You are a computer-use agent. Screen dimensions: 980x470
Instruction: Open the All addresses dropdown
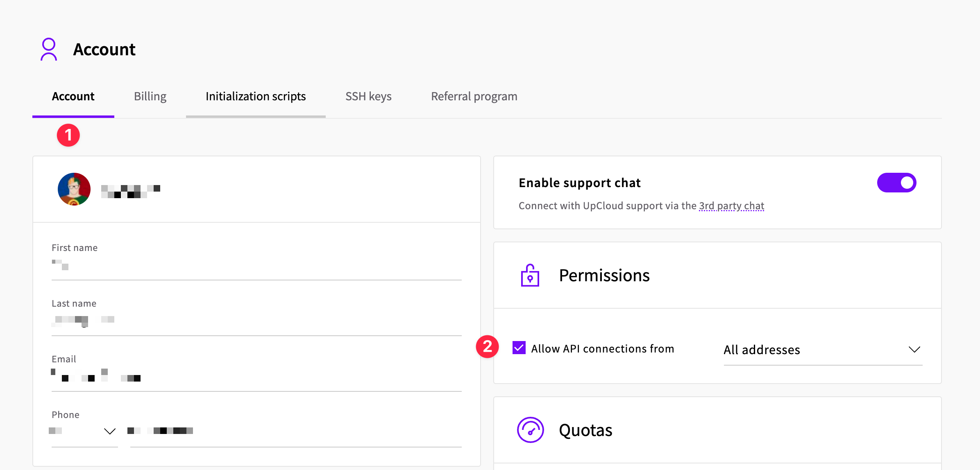[x=823, y=350]
